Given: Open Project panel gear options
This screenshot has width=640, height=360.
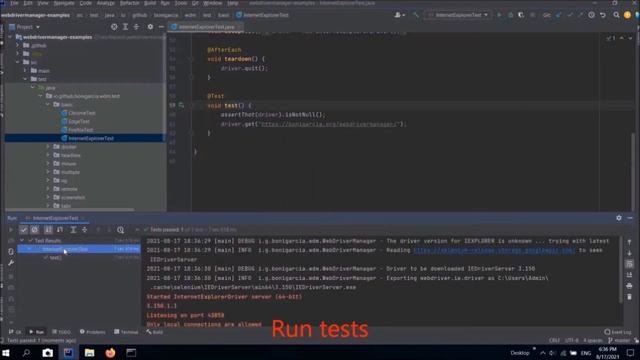Looking at the screenshot, I should click(x=150, y=27).
